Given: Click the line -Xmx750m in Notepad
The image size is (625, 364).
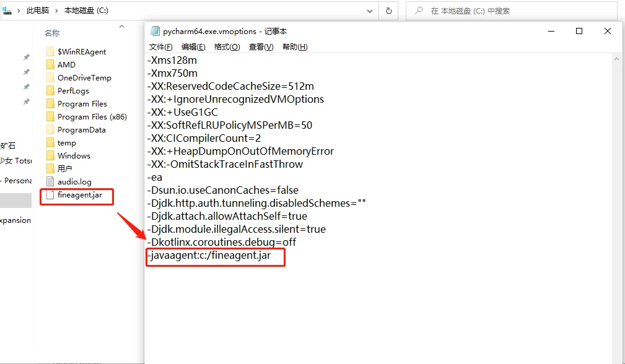Looking at the screenshot, I should click(x=172, y=73).
